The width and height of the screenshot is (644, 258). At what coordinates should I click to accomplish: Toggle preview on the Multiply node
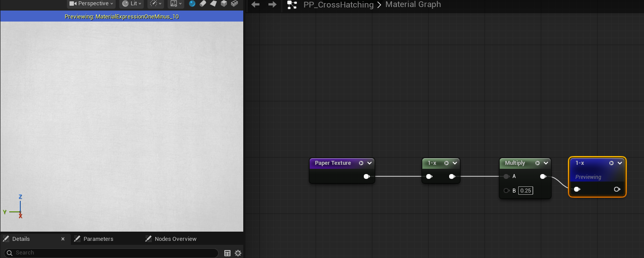pyautogui.click(x=537, y=163)
